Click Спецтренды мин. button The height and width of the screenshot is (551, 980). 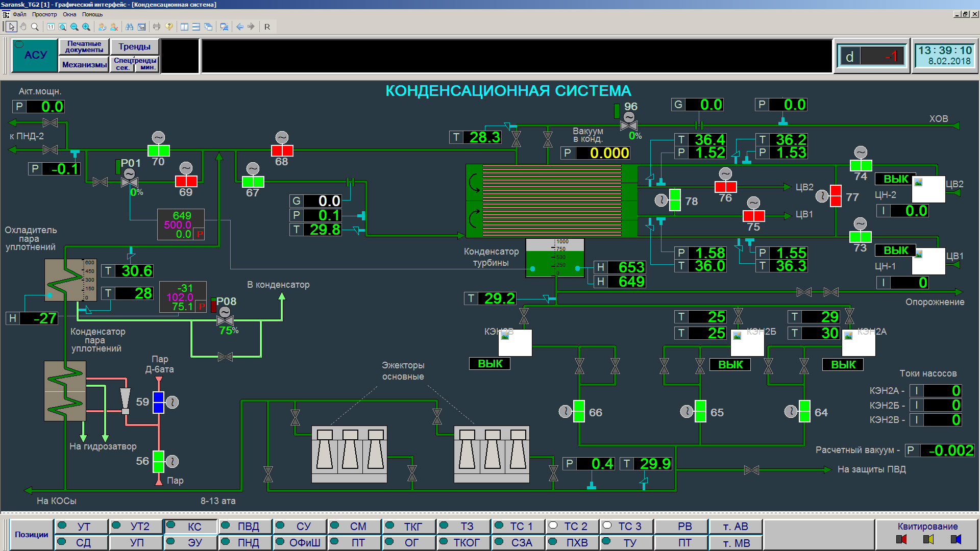click(148, 67)
